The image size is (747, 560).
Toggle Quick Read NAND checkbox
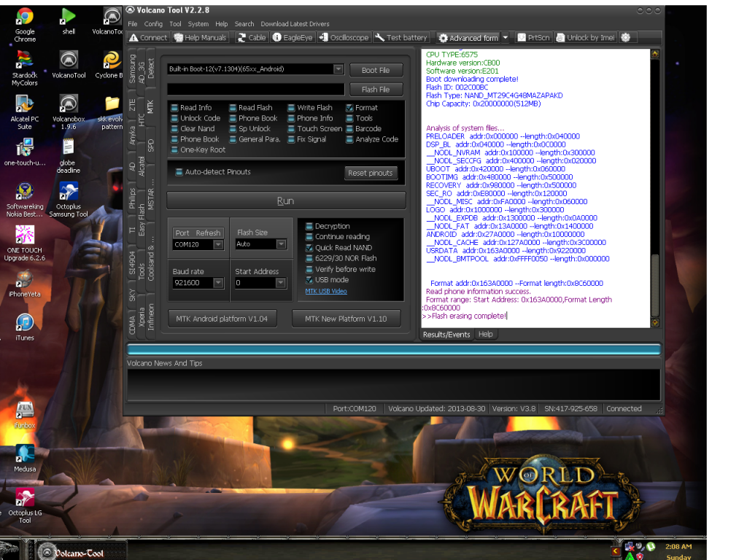pos(309,248)
